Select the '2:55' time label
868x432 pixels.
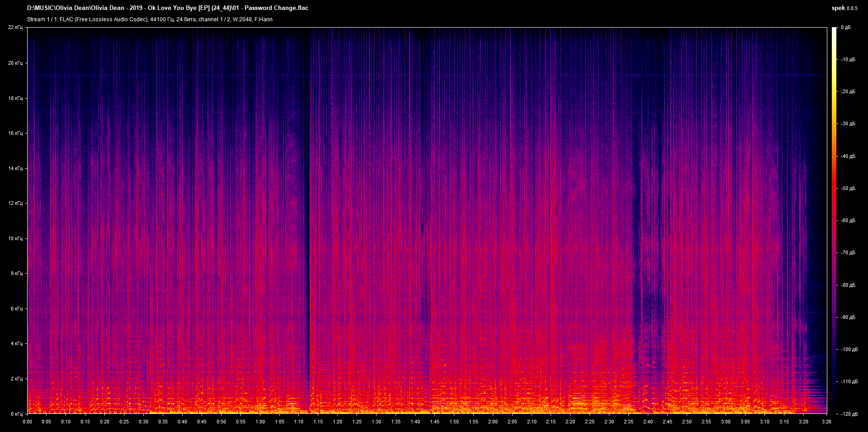tap(706, 422)
